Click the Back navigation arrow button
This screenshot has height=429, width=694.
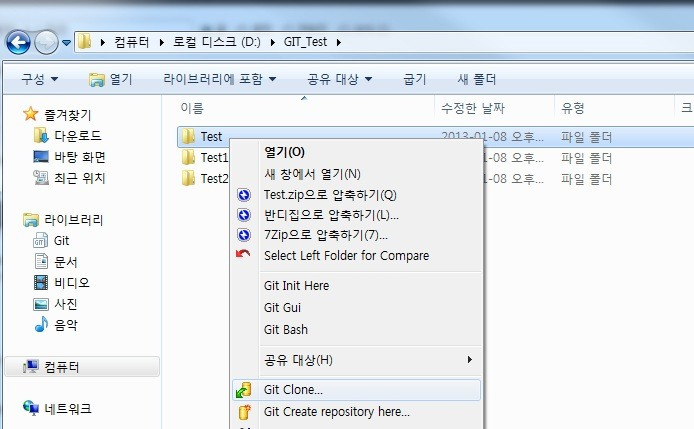(18, 43)
